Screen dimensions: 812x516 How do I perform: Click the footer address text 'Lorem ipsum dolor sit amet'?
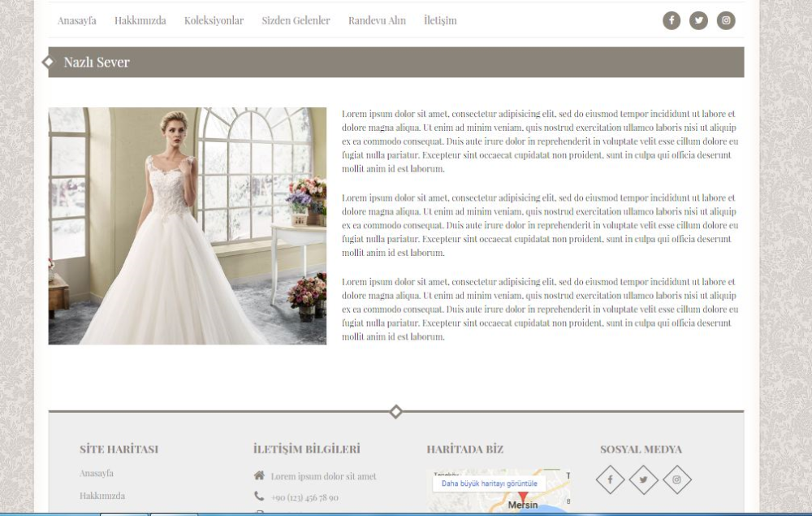coord(324,476)
